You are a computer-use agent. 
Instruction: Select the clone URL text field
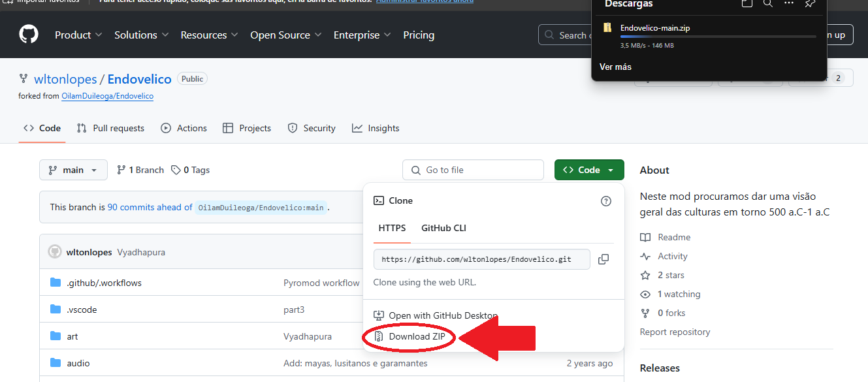tap(482, 259)
